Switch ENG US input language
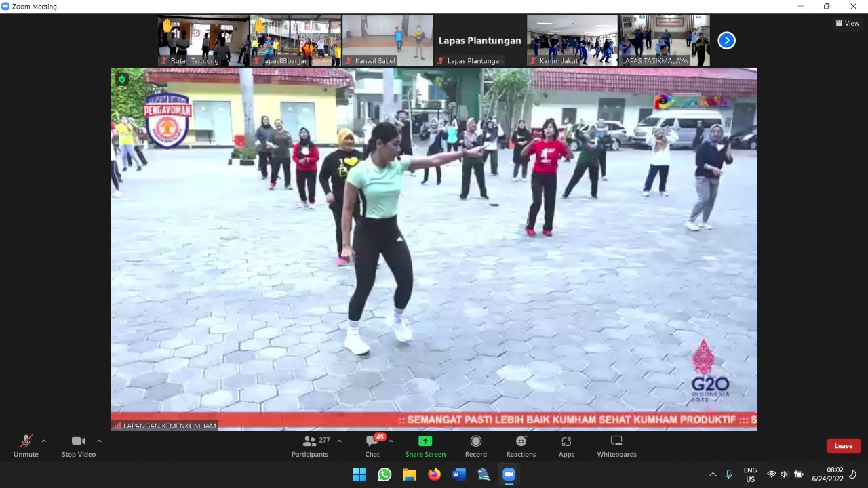868x488 pixels. click(750, 474)
